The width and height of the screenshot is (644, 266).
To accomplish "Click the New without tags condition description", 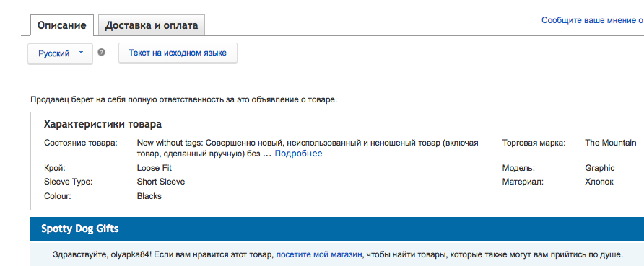I will (308, 148).
